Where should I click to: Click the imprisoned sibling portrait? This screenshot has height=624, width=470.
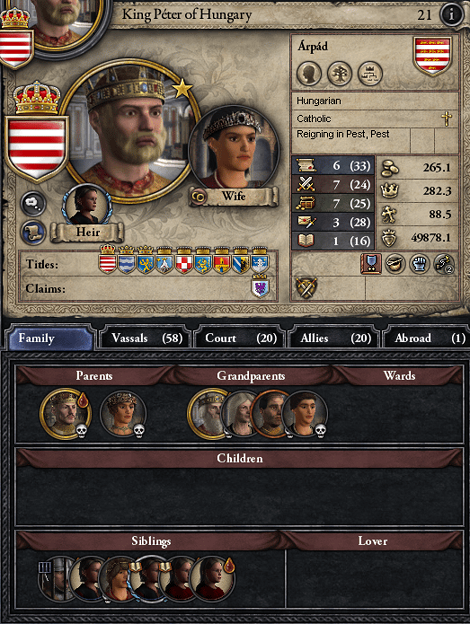click(56, 579)
